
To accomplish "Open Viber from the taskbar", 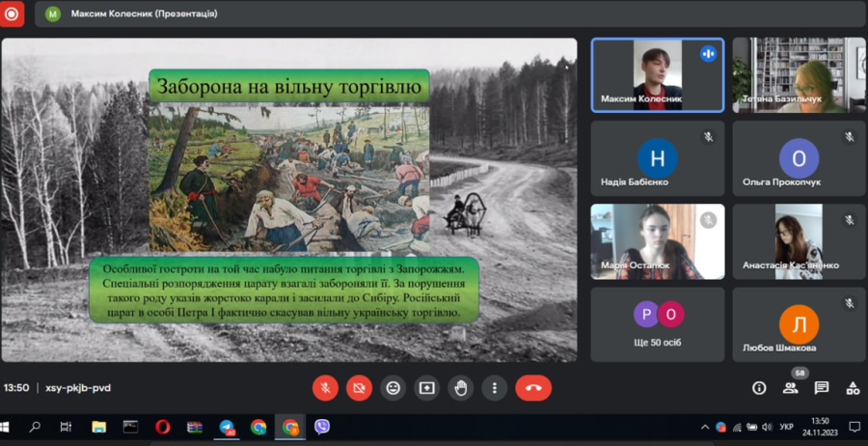I will 322,427.
